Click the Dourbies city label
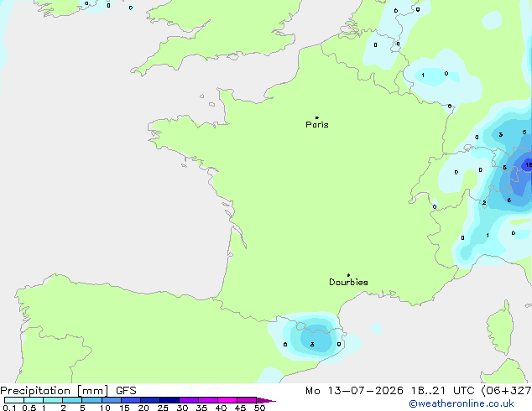532x411 pixels. coord(348,282)
